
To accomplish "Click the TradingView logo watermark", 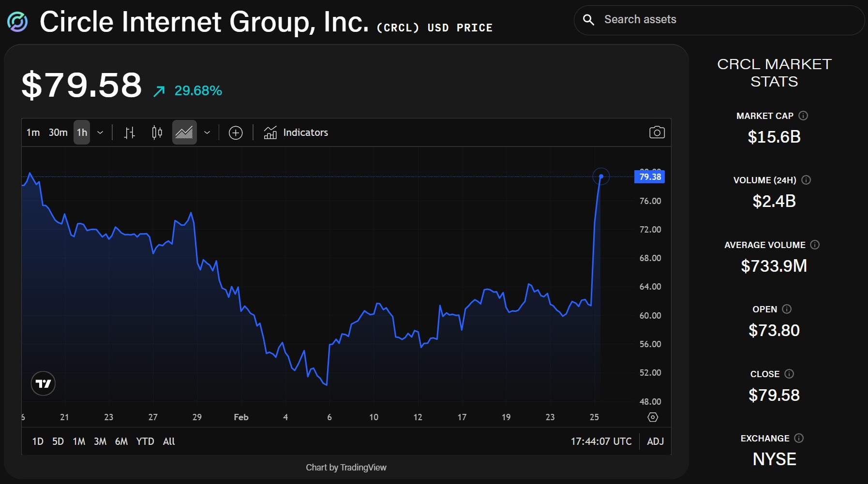I will [44, 383].
